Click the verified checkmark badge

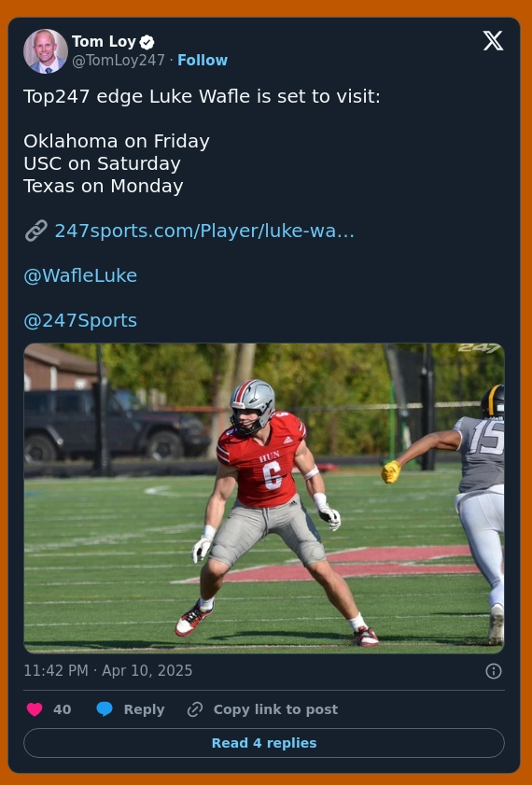click(x=147, y=43)
